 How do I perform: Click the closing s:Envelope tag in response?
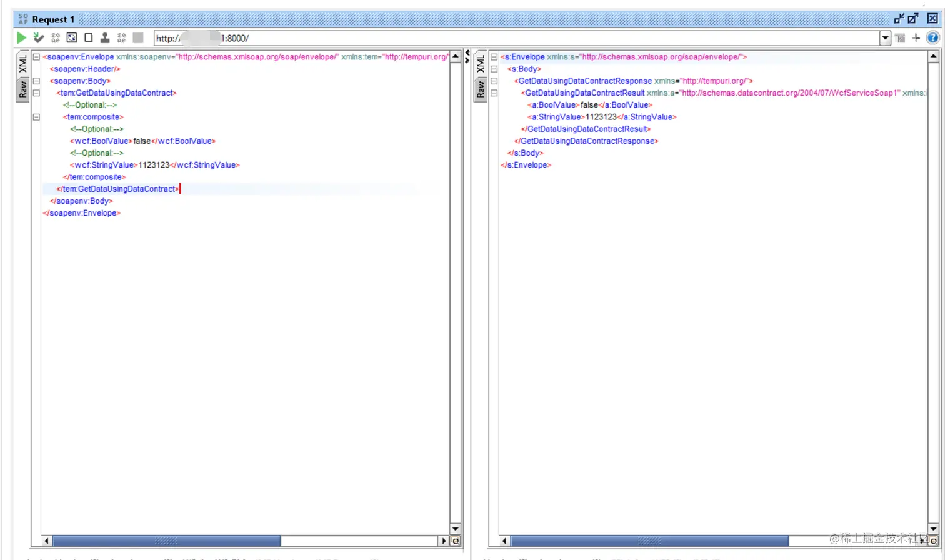coord(526,165)
